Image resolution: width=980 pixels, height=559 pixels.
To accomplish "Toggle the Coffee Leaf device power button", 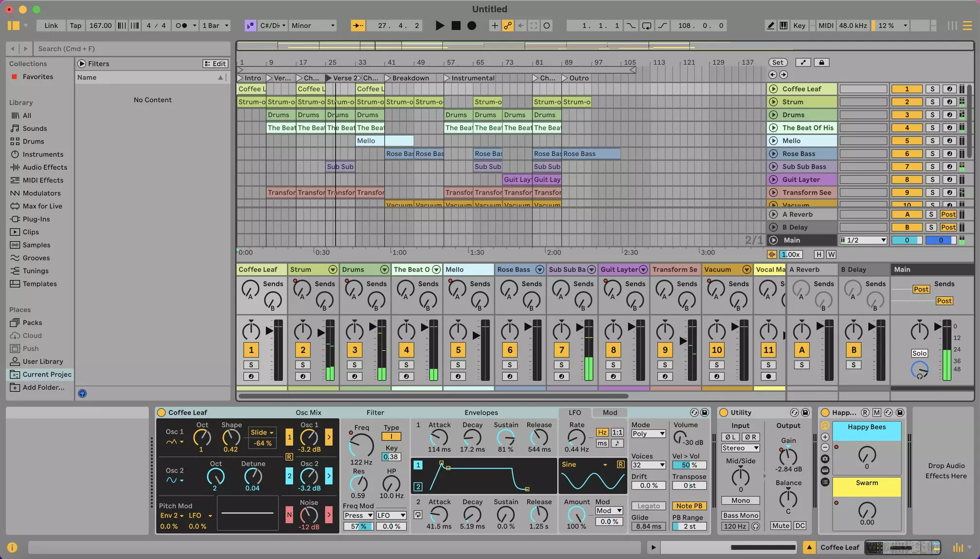I will [161, 413].
